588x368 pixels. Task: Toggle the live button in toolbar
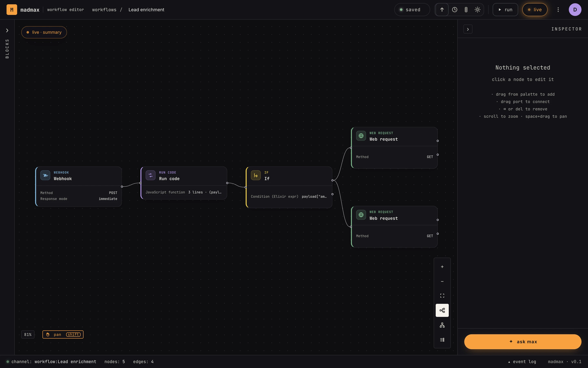(535, 10)
